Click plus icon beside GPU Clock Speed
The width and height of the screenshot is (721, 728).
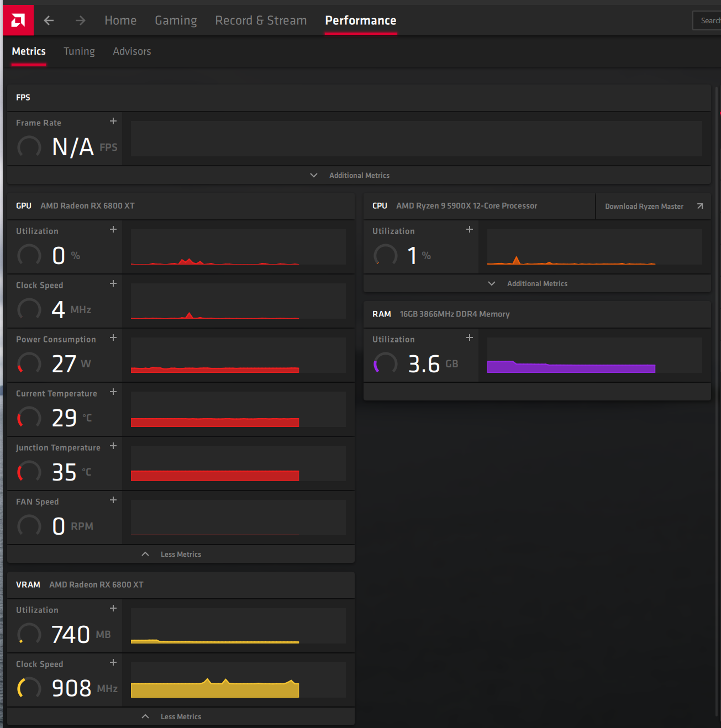[x=113, y=283]
